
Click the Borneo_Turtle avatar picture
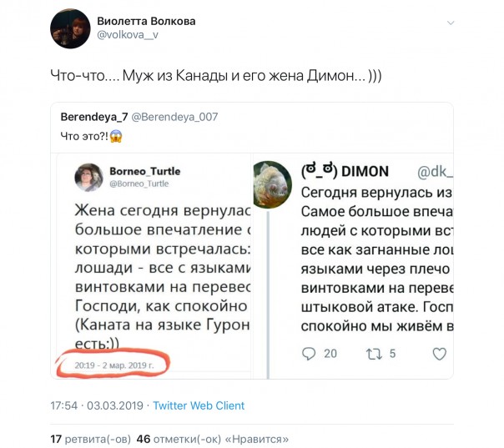[89, 176]
